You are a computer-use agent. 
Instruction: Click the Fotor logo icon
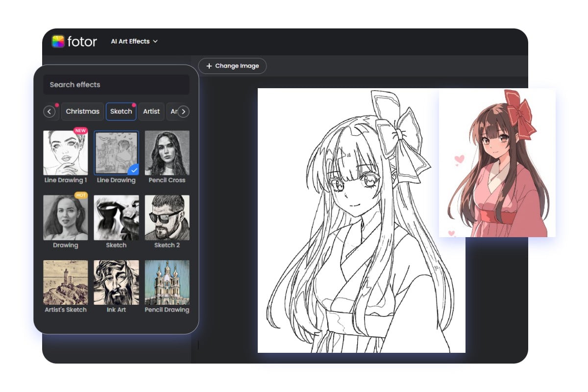(58, 42)
